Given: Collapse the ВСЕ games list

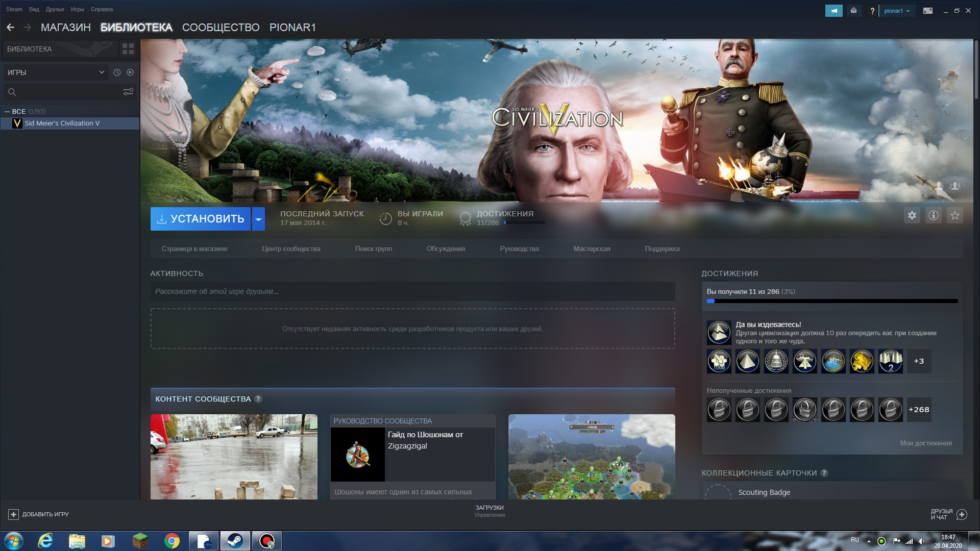Looking at the screenshot, I should point(7,111).
